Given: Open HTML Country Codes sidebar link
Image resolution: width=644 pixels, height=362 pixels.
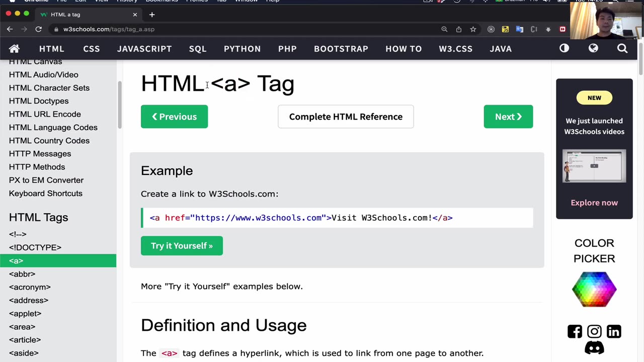Looking at the screenshot, I should tap(49, 140).
